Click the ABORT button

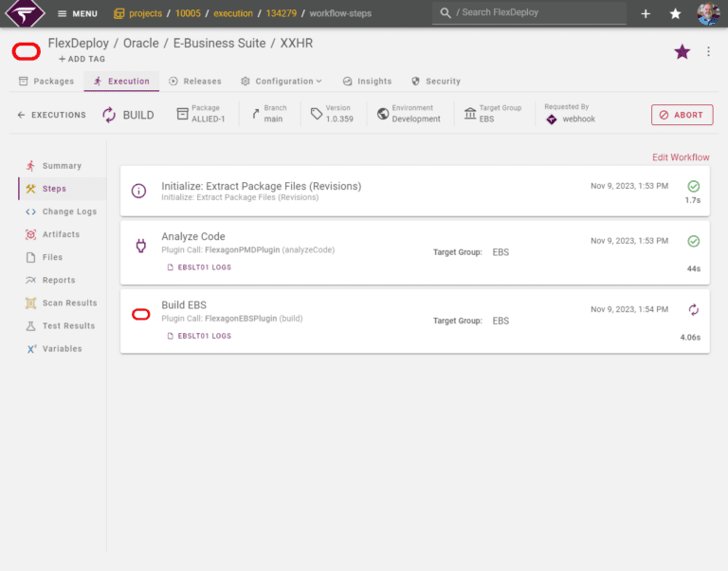point(682,115)
